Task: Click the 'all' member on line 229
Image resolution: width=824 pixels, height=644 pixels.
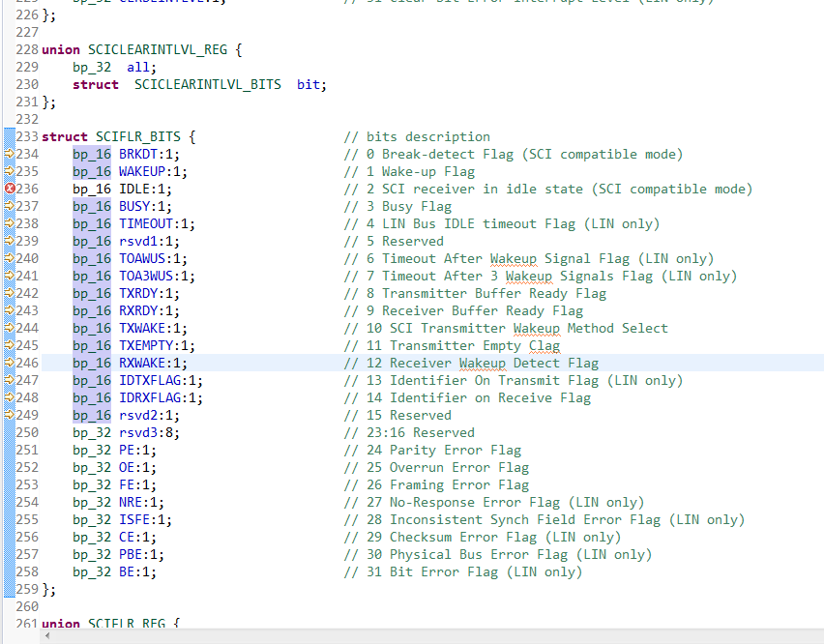Action: 138,68
